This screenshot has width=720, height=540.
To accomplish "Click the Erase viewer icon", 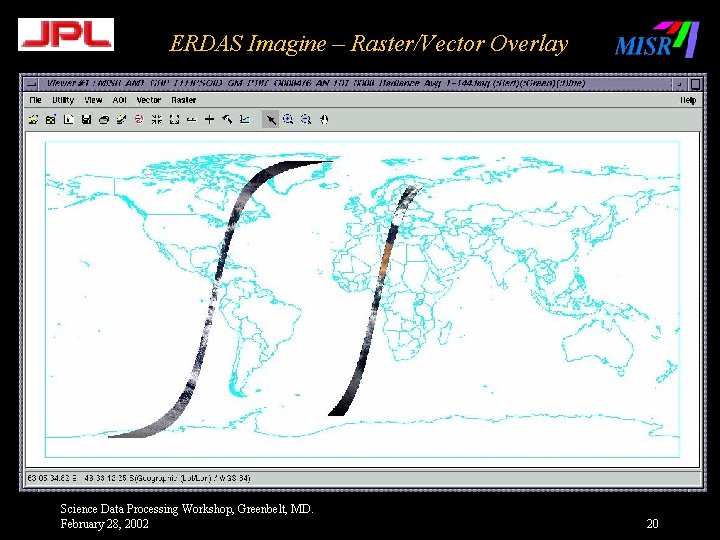I will coord(122,119).
